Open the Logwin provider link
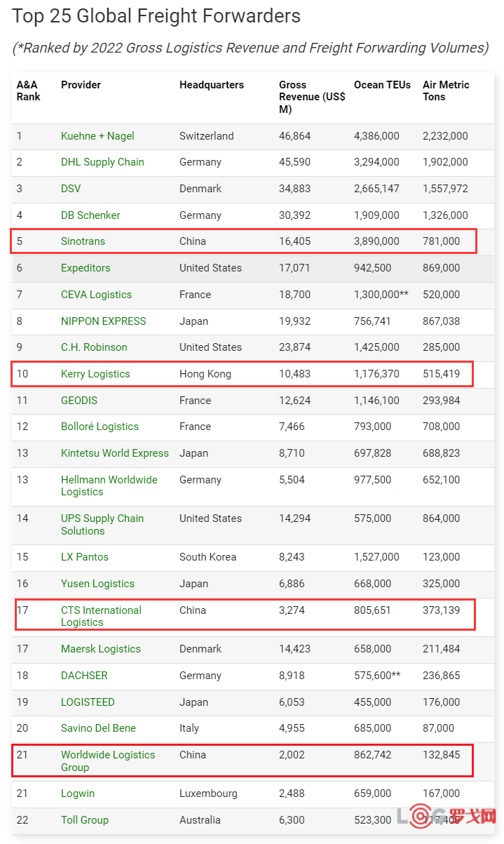Viewport: 504px width, 844px height. click(78, 793)
